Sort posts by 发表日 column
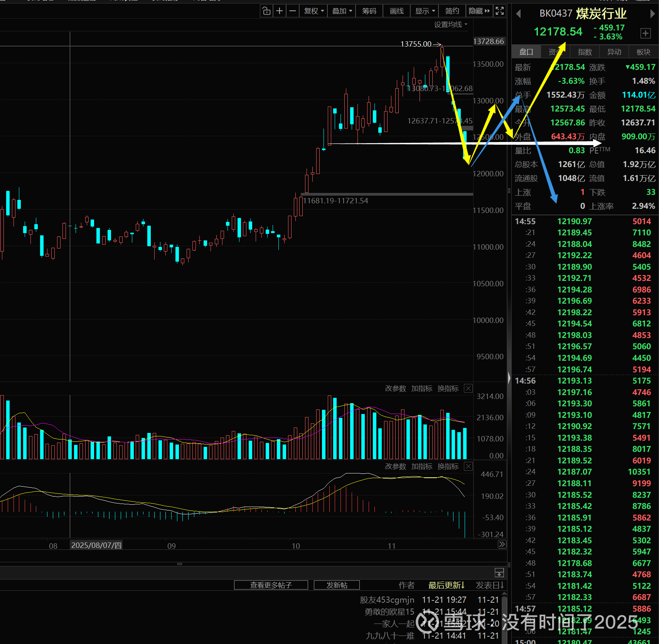 [x=490, y=585]
